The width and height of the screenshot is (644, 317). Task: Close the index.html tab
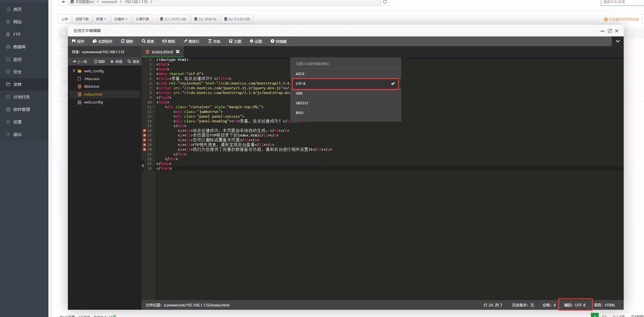click(178, 52)
